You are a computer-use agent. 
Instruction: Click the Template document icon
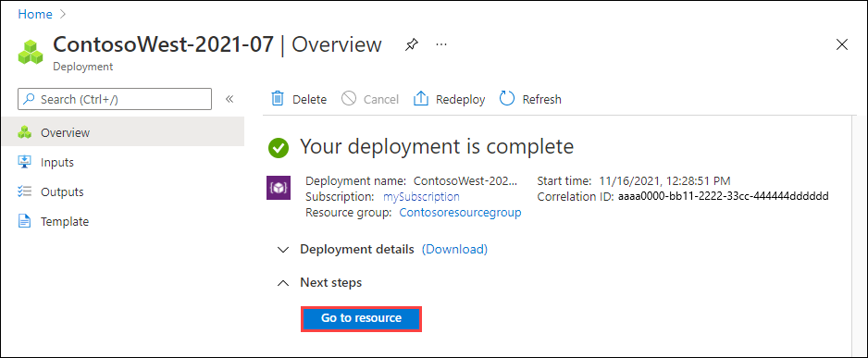[x=25, y=221]
